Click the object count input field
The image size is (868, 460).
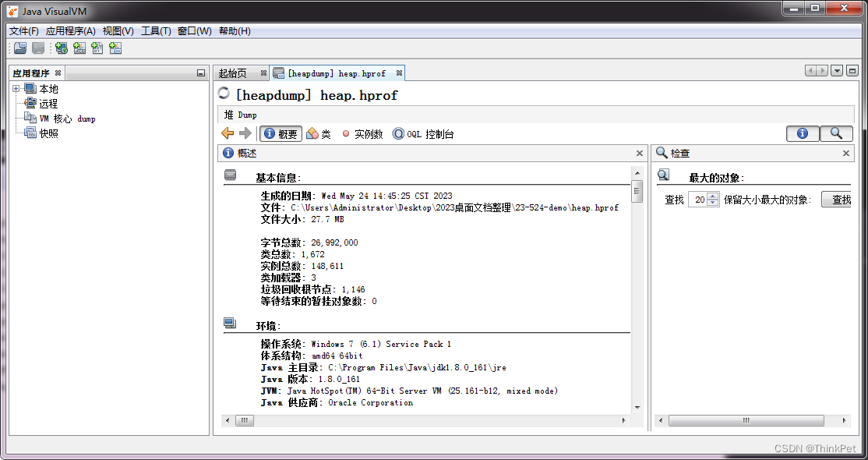(697, 200)
